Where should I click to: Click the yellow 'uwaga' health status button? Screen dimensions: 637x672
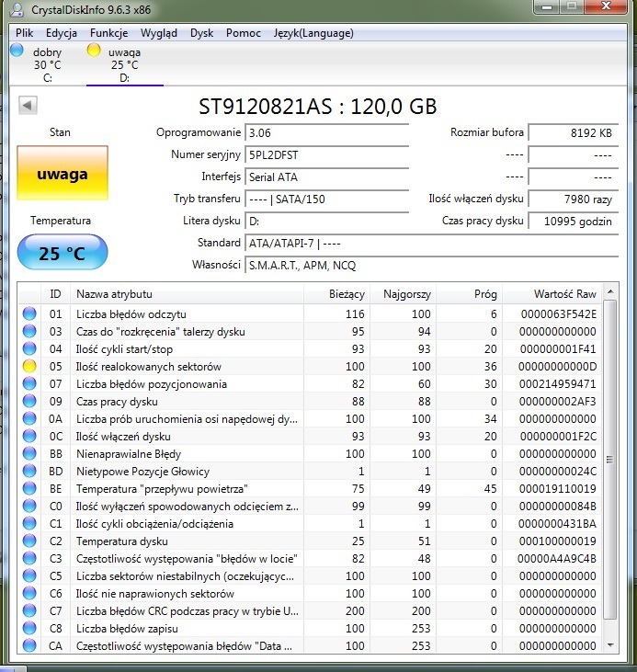(63, 174)
